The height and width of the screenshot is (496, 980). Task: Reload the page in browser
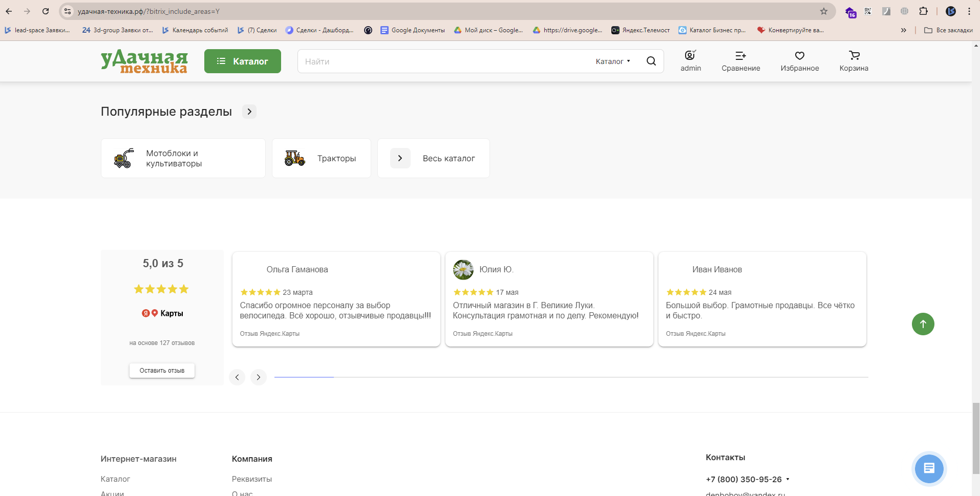[x=46, y=11]
